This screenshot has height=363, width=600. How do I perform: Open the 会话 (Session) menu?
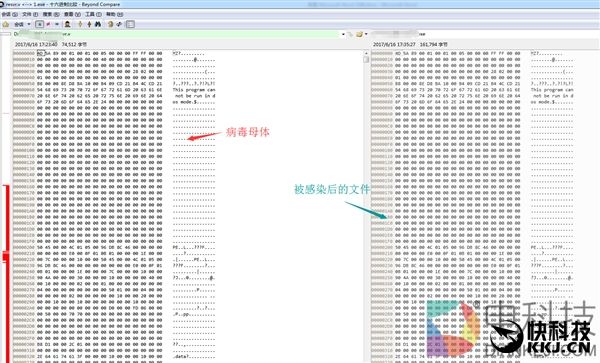click(10, 14)
